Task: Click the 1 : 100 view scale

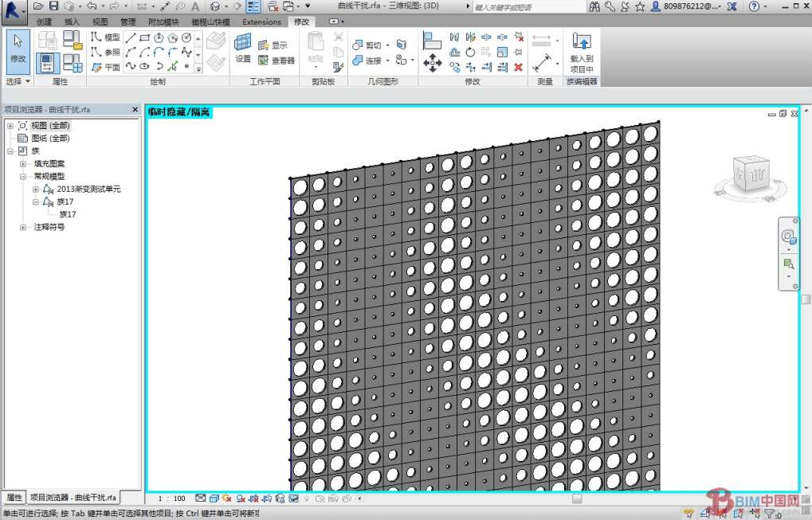Action: click(171, 499)
